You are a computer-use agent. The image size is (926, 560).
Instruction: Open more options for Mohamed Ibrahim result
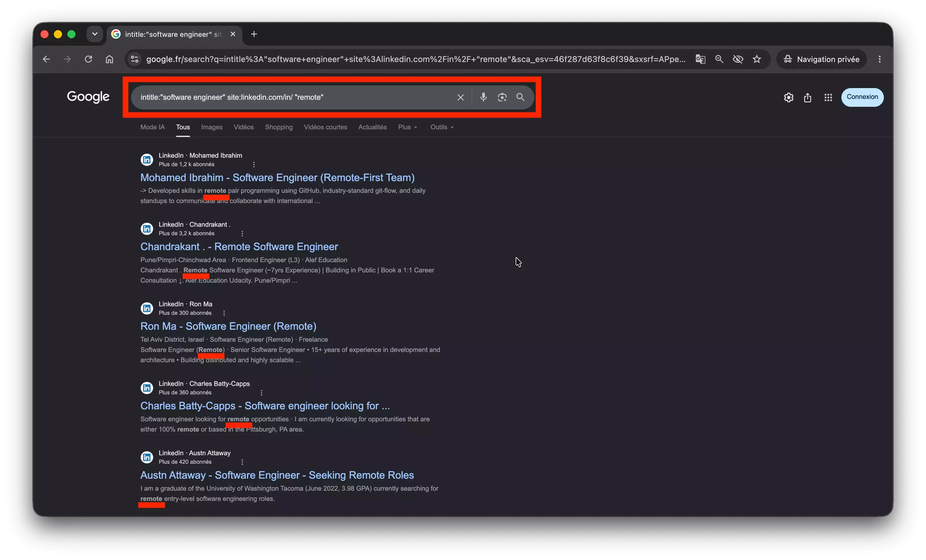[x=254, y=164]
